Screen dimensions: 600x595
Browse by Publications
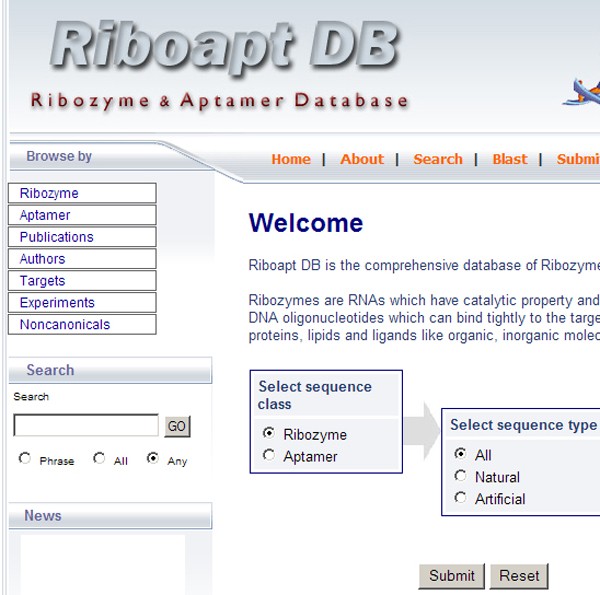click(82, 237)
